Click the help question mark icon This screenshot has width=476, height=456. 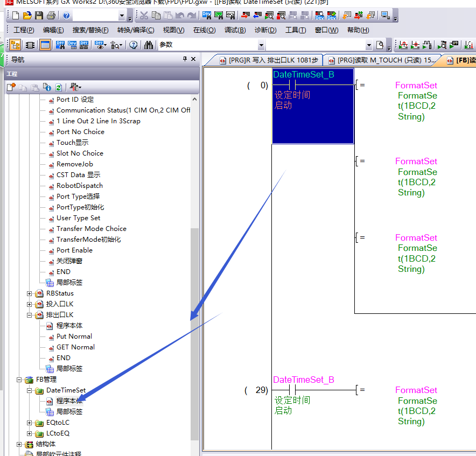[67, 16]
